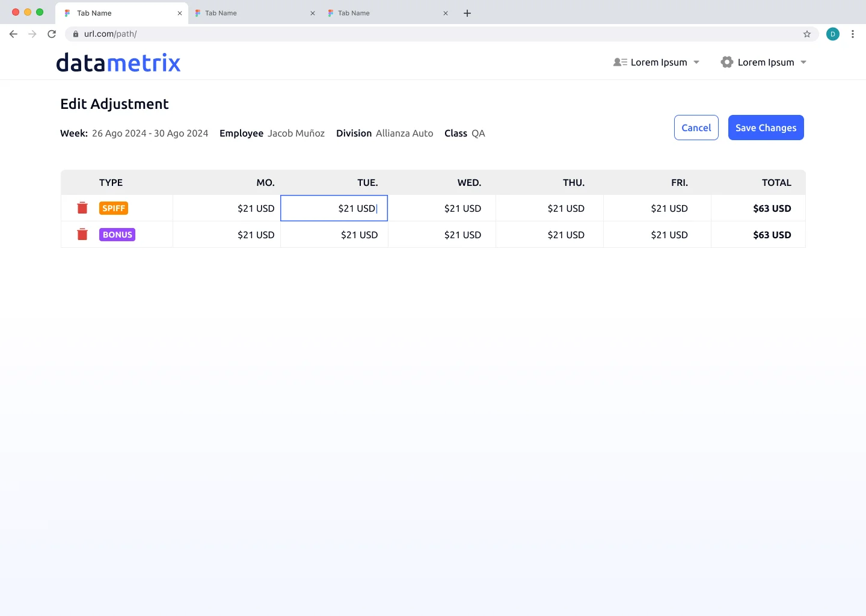The height and width of the screenshot is (616, 866).
Task: Edit the BONUS Friday $21 USD cell
Action: [657, 235]
